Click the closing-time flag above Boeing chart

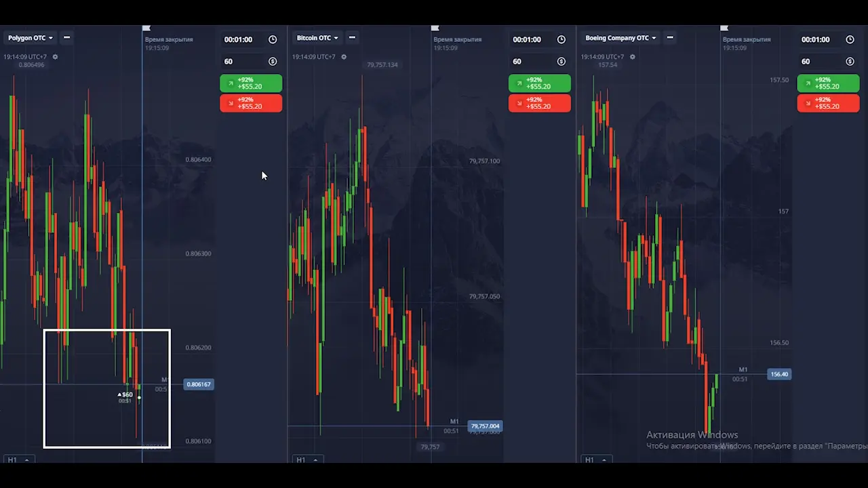click(x=724, y=28)
